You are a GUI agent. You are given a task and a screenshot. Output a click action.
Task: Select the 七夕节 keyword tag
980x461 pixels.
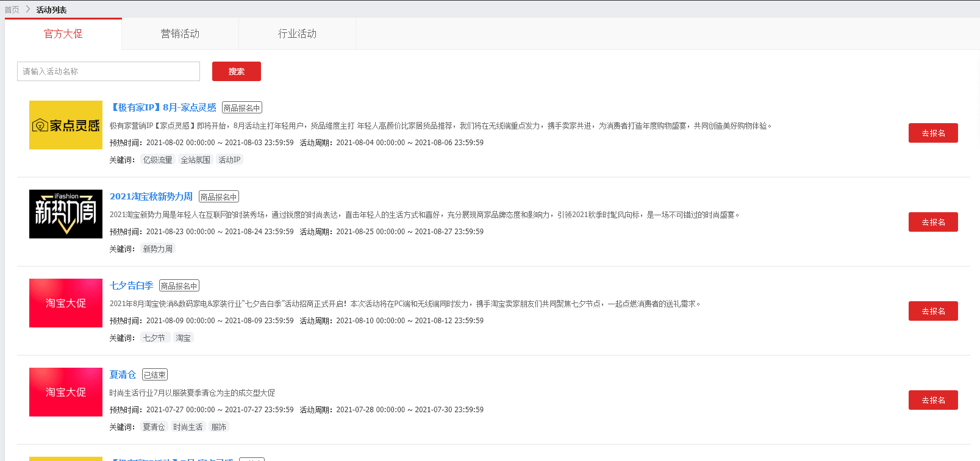coord(154,338)
